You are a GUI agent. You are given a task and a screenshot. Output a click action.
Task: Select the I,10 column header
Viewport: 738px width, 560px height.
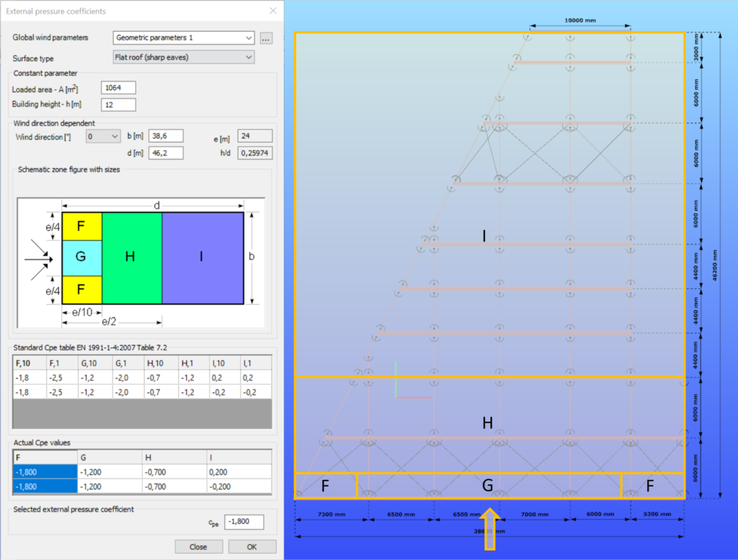(x=225, y=363)
